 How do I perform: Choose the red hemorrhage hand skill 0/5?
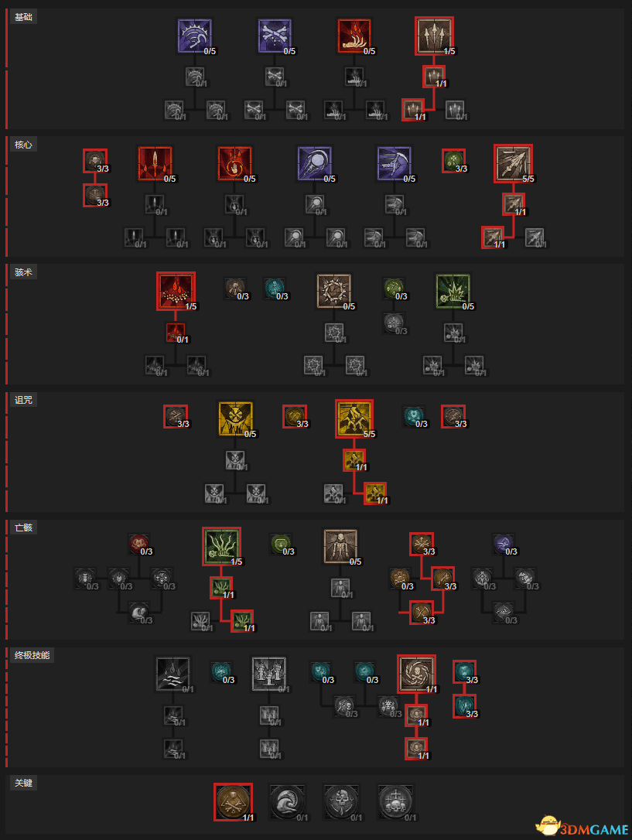[x=354, y=36]
